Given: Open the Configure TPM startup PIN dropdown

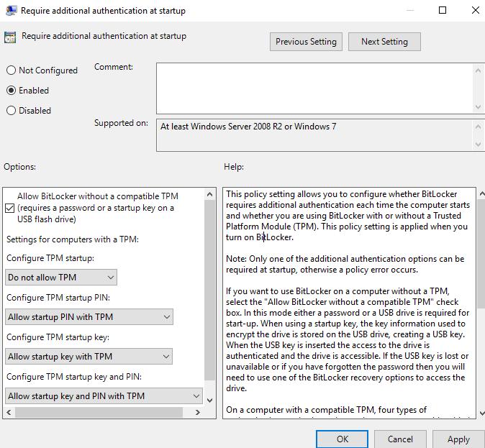Looking at the screenshot, I should 89,317.
